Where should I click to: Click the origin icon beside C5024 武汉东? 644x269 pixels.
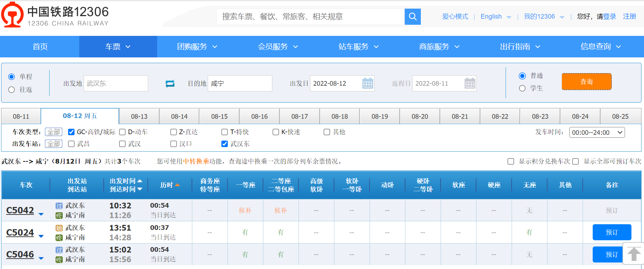point(59,228)
